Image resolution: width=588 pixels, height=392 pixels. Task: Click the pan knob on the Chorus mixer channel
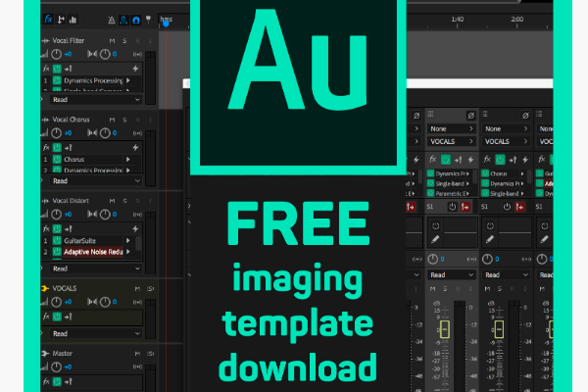(487, 259)
